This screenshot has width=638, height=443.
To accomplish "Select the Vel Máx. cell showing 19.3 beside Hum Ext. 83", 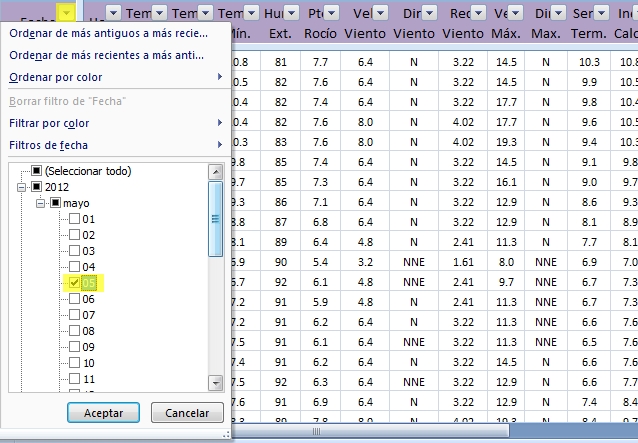I will coord(506,142).
